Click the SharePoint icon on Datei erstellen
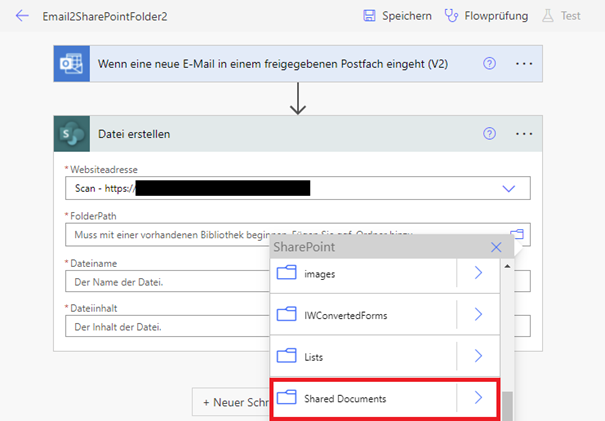 [x=70, y=133]
